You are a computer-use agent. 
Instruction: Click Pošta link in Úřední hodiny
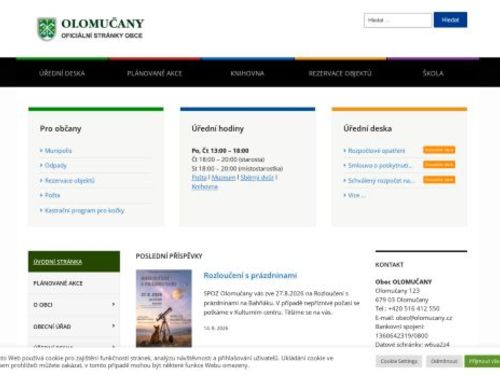pyautogui.click(x=199, y=178)
